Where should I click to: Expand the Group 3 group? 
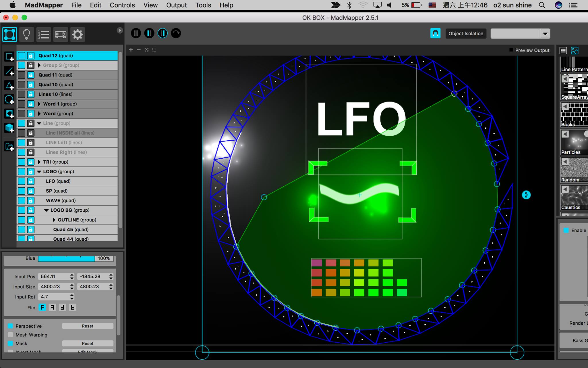point(39,65)
